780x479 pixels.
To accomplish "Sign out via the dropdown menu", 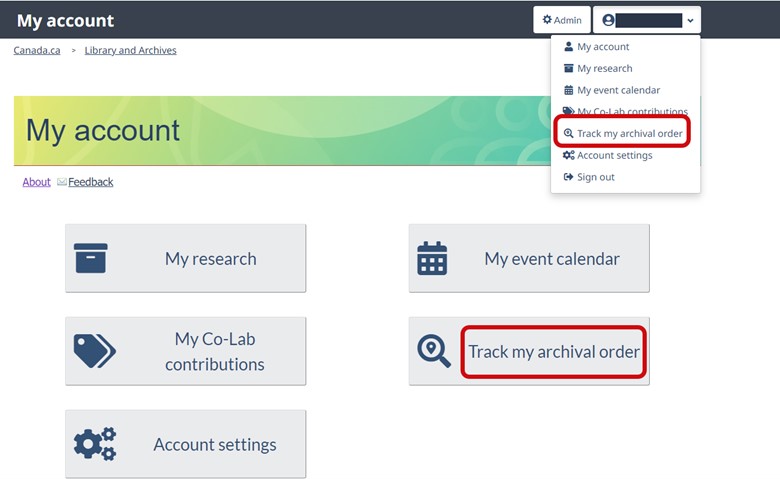I will click(595, 177).
